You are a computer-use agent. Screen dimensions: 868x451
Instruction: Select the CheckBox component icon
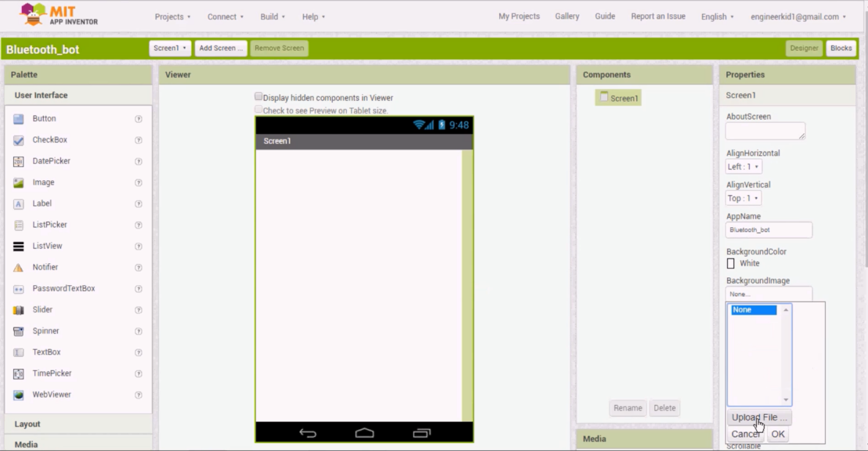[x=18, y=140]
